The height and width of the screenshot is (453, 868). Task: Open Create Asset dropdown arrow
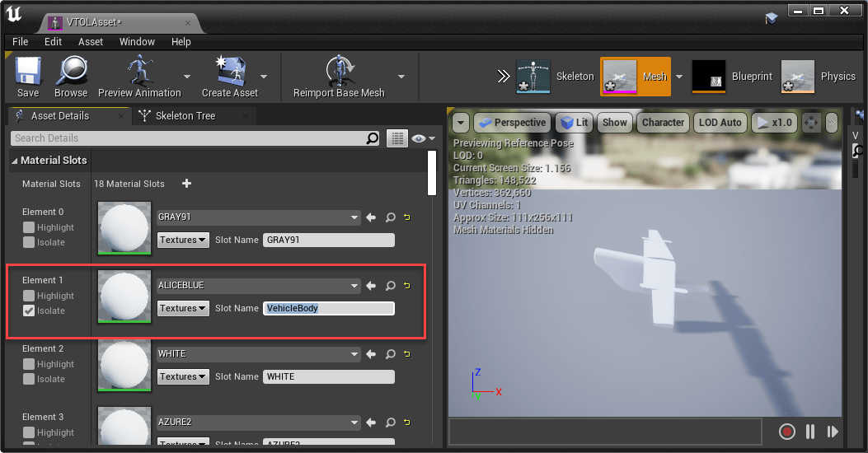(x=264, y=77)
